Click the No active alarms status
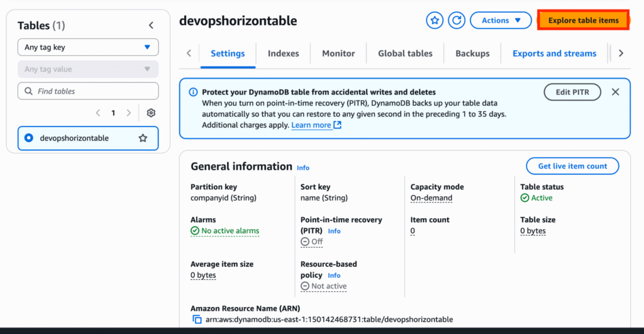 [x=225, y=231]
